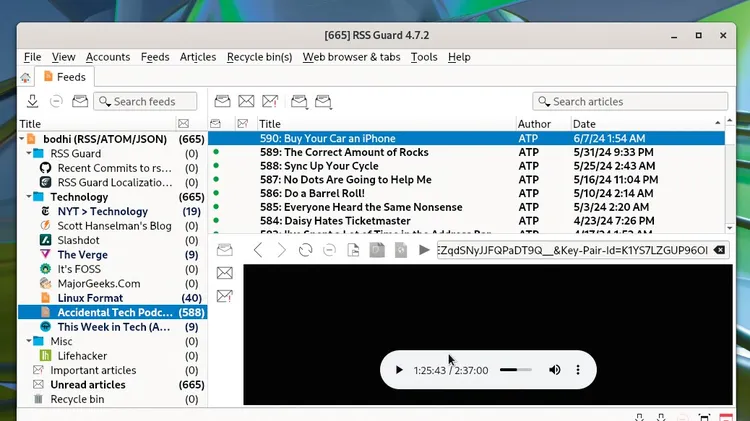This screenshot has width=750, height=421.
Task: Open the Feeds menu
Action: (155, 57)
